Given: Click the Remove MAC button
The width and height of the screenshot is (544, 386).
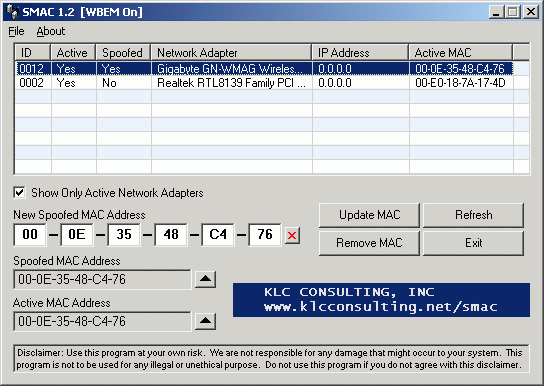Looking at the screenshot, I should click(x=369, y=243).
